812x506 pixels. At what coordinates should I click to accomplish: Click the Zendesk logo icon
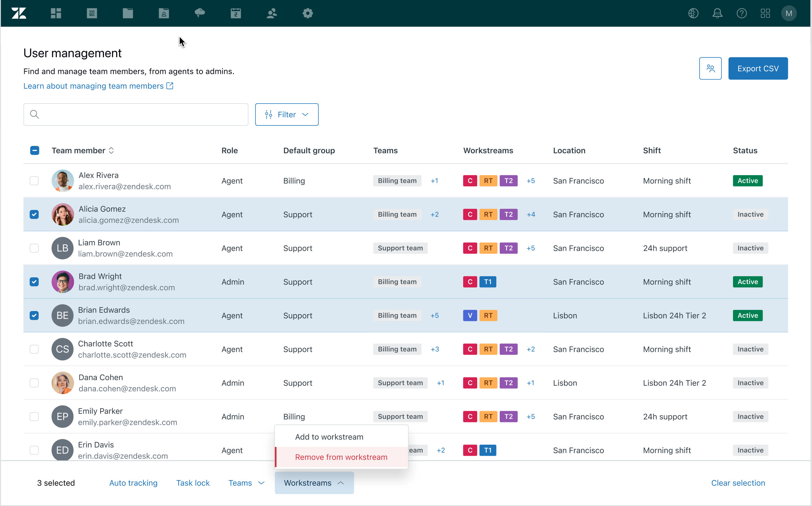tap(19, 13)
